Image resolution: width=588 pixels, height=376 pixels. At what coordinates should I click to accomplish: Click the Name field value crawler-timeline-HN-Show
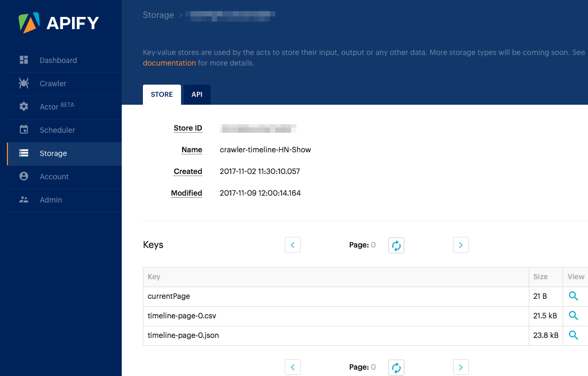[x=266, y=150]
